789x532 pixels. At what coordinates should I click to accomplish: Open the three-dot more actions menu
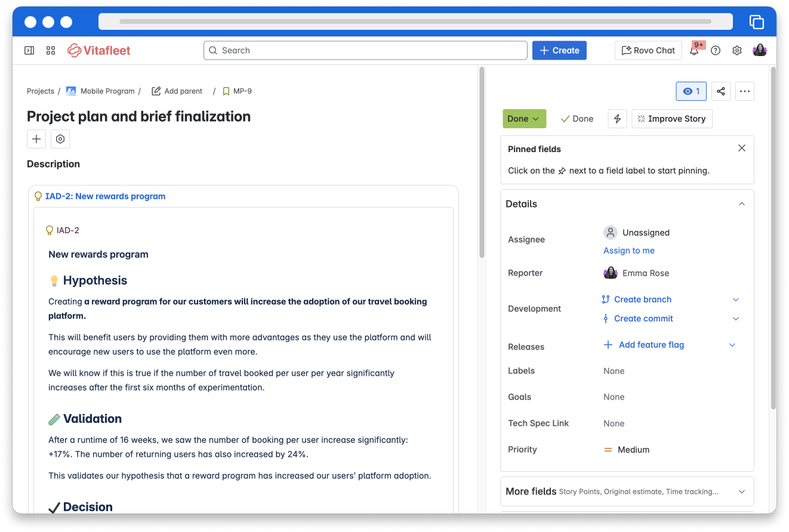coord(744,91)
